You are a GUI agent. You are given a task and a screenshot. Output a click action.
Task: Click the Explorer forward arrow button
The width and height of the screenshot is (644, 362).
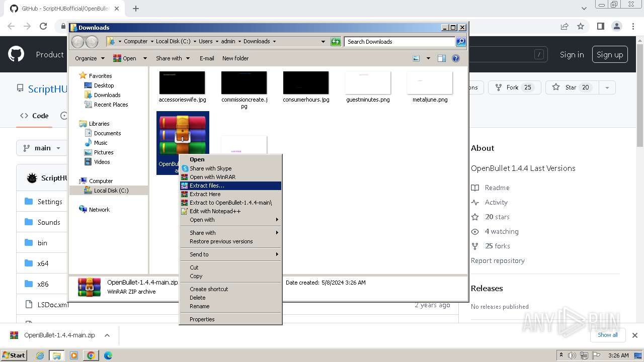coord(92,42)
